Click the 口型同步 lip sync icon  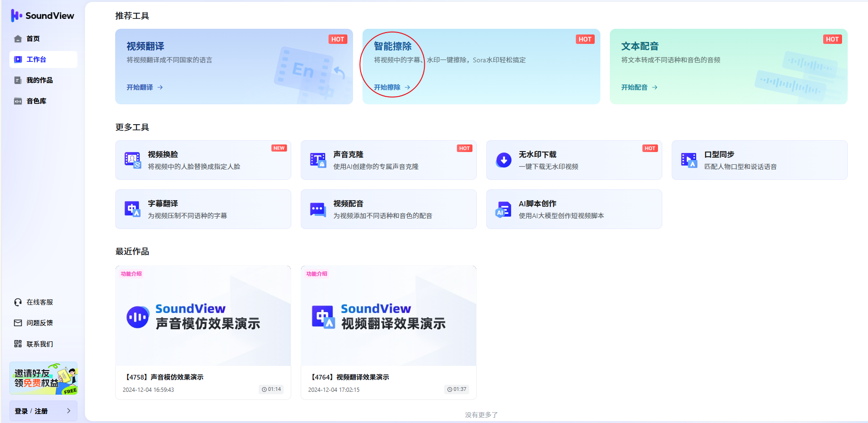[x=689, y=160]
